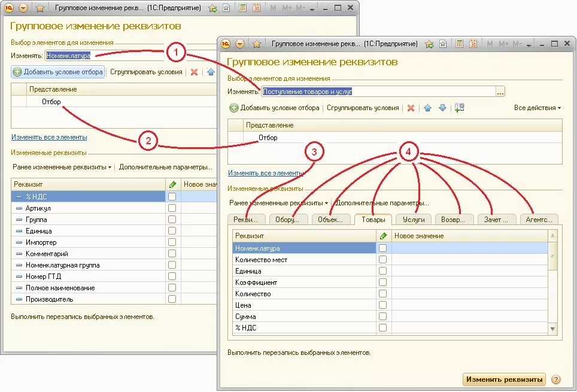The image size is (577, 392).
Task: Open the calendar icon in the front window
Action: click(x=473, y=44)
